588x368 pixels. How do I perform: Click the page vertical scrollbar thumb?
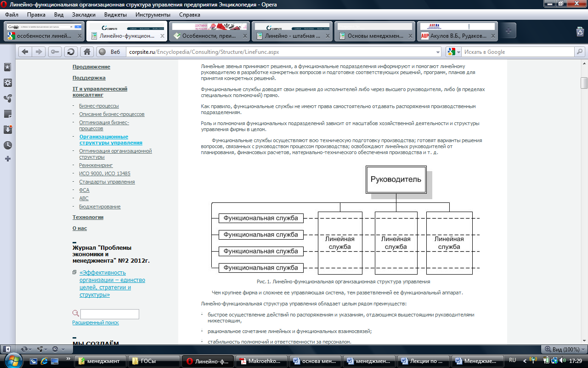pyautogui.click(x=584, y=83)
